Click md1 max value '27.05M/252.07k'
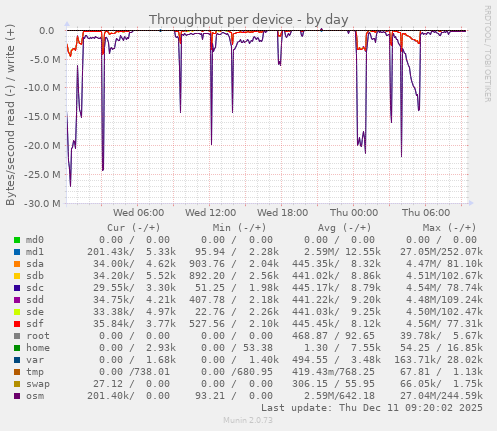 point(441,252)
